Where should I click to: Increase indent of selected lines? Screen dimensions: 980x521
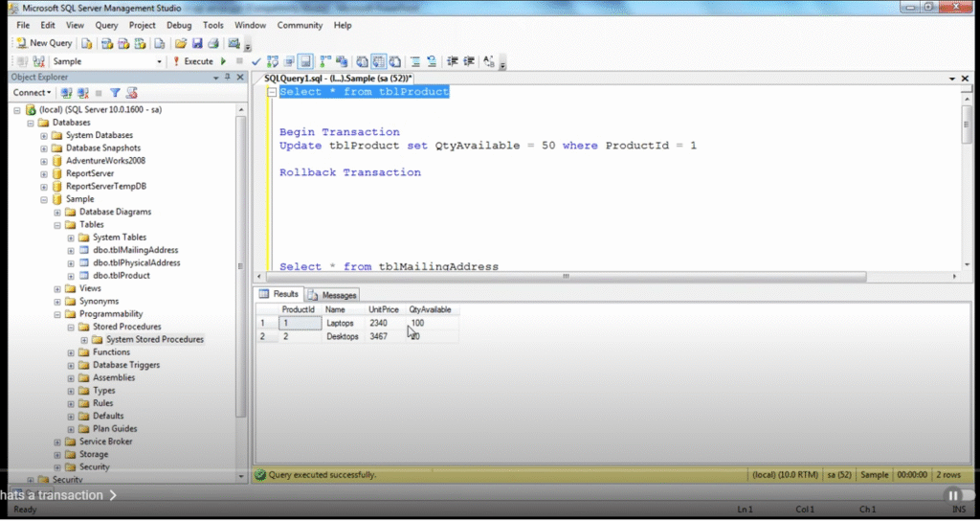tap(469, 61)
